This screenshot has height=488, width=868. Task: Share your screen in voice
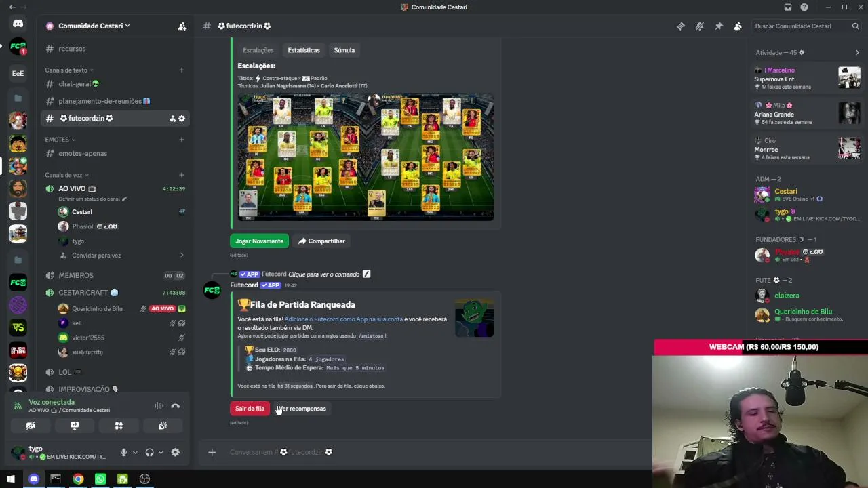coord(75,426)
